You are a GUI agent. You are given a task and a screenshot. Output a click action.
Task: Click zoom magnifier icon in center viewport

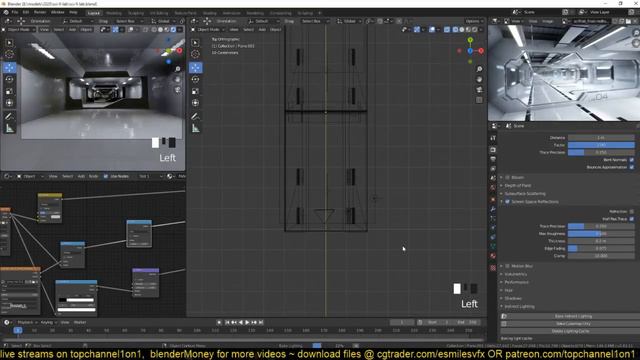(479, 69)
